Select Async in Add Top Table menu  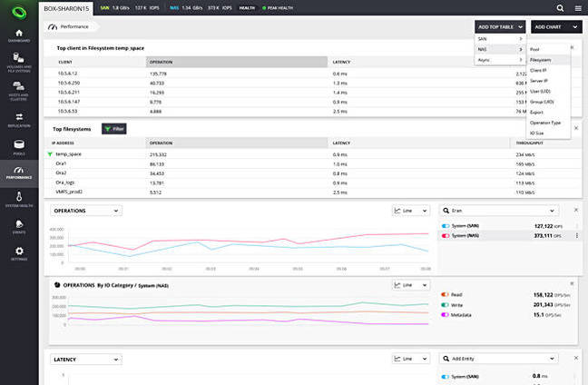pos(500,60)
